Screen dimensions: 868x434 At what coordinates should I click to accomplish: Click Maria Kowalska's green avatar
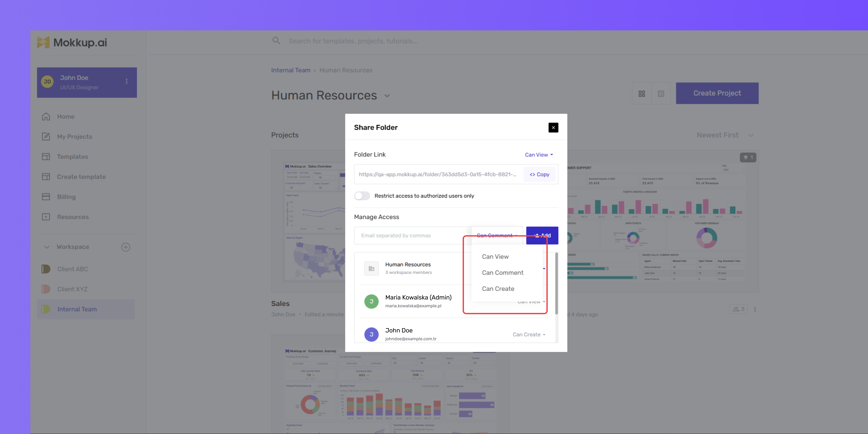coord(371,302)
